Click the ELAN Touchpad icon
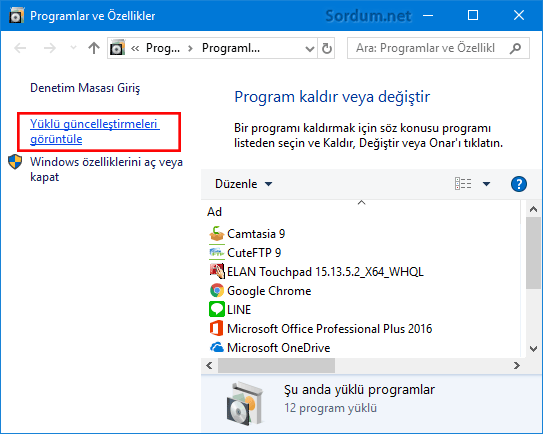Viewport: 543px width, 434px height. click(x=217, y=271)
